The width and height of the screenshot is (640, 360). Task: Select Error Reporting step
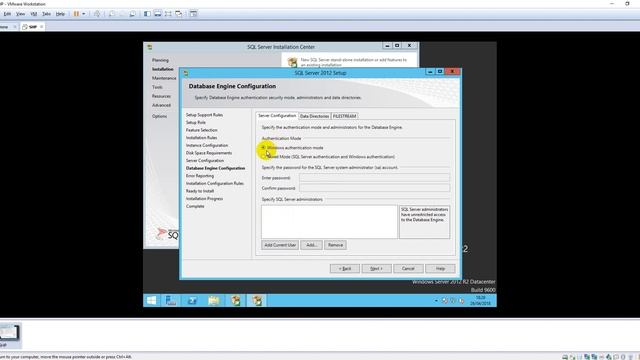tap(200, 176)
